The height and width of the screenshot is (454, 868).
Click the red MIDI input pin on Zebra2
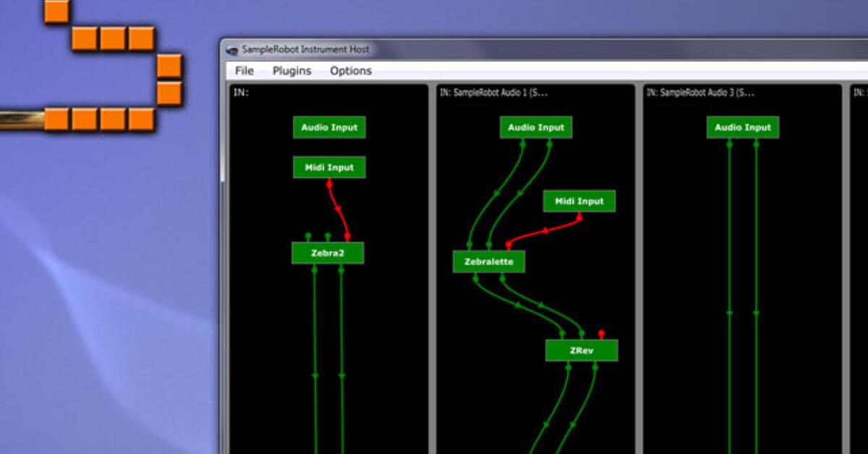(x=347, y=236)
